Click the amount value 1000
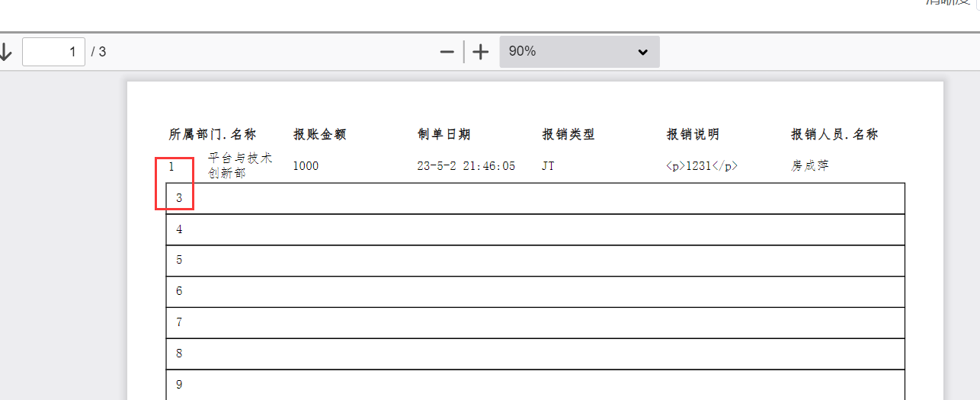The height and width of the screenshot is (400, 980). pos(306,165)
